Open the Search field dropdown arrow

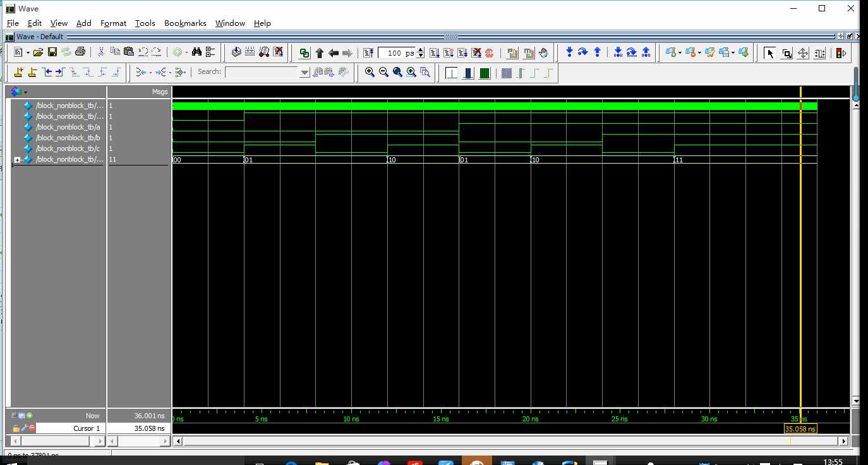coord(304,73)
